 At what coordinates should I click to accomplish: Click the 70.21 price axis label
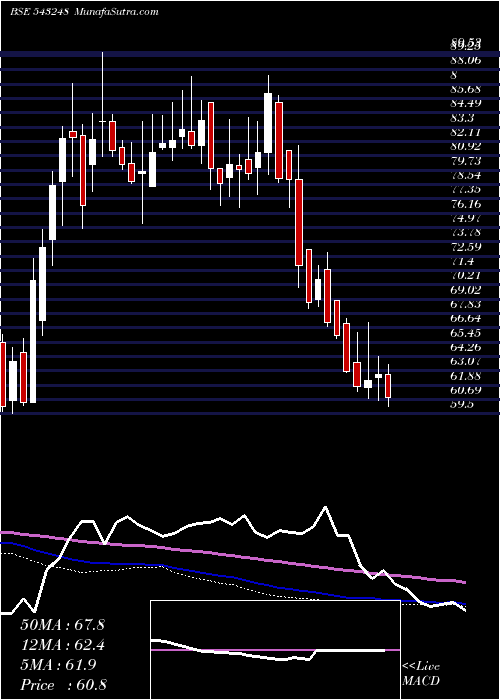click(465, 275)
